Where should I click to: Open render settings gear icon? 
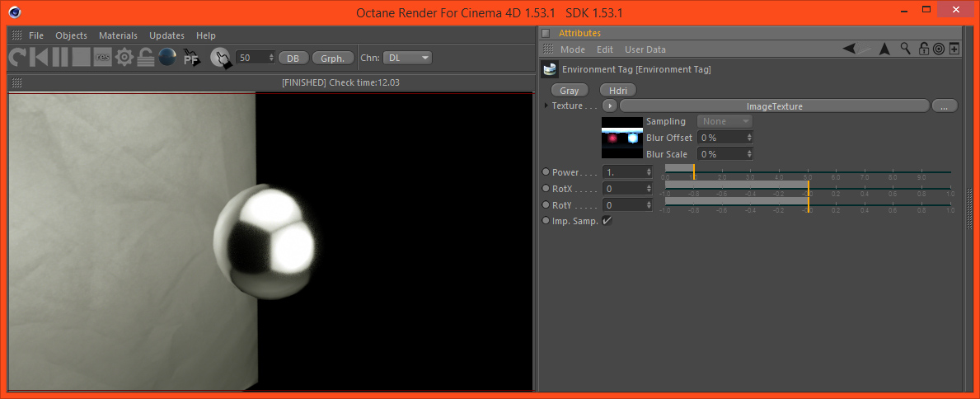pos(124,59)
